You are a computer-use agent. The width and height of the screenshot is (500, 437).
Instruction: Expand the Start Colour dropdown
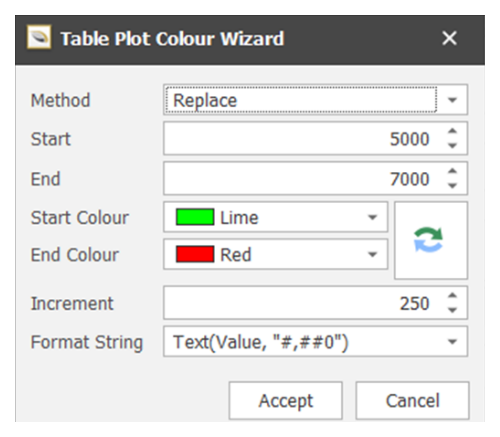[372, 217]
